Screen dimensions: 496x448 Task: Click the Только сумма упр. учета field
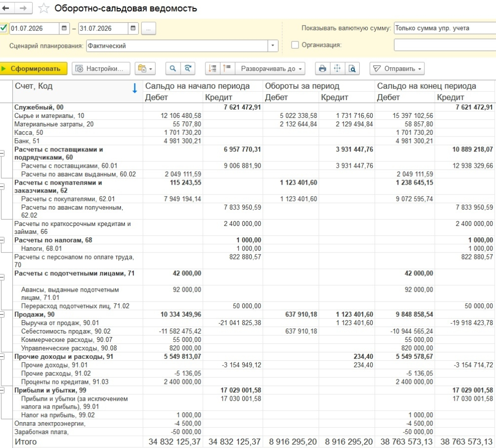445,28
